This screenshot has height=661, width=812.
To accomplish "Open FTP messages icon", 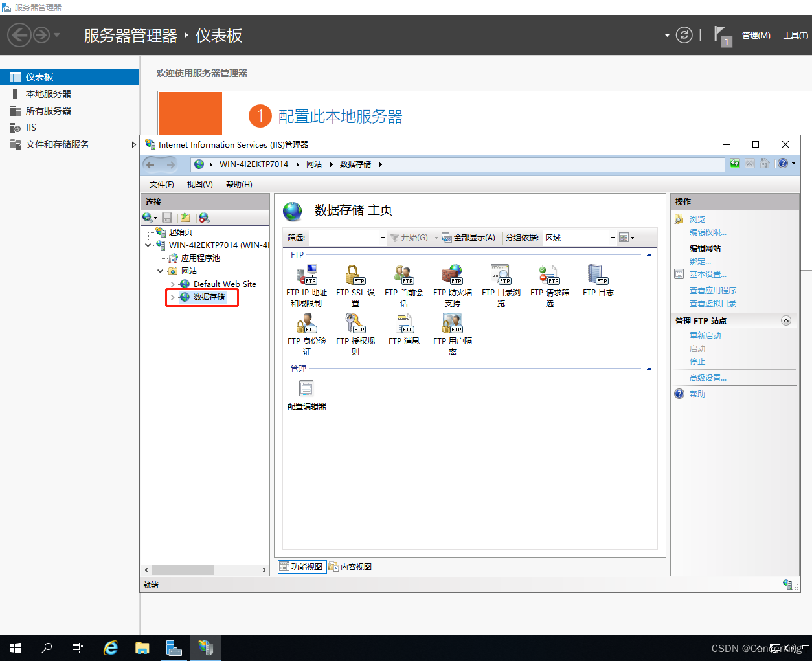I will pos(404,323).
